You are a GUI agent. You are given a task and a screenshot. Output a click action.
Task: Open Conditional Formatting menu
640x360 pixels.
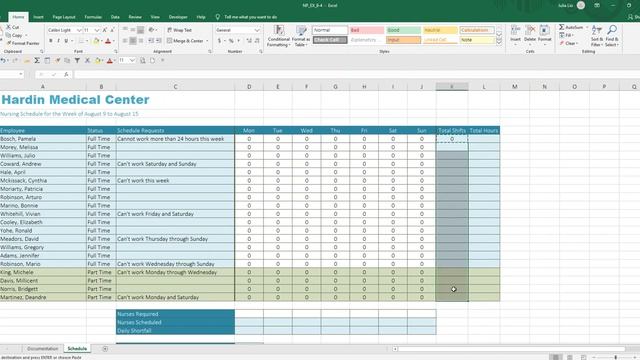pyautogui.click(x=279, y=36)
